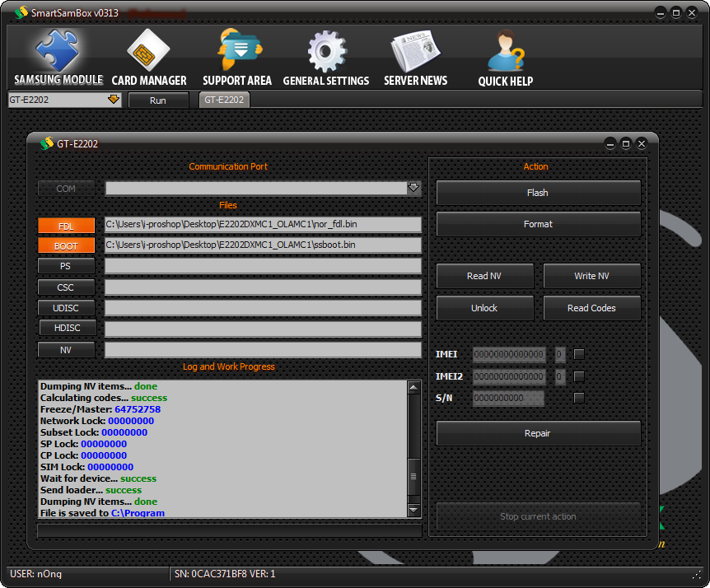Click the log scrollbar down arrow

[413, 510]
